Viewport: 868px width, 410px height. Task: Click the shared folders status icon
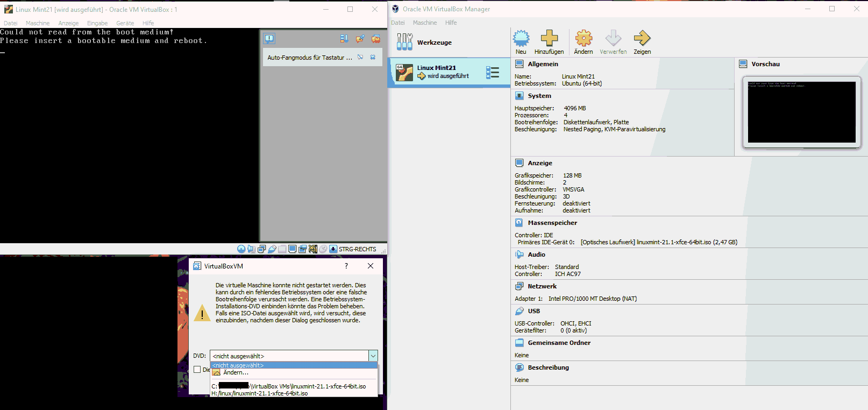(x=282, y=249)
